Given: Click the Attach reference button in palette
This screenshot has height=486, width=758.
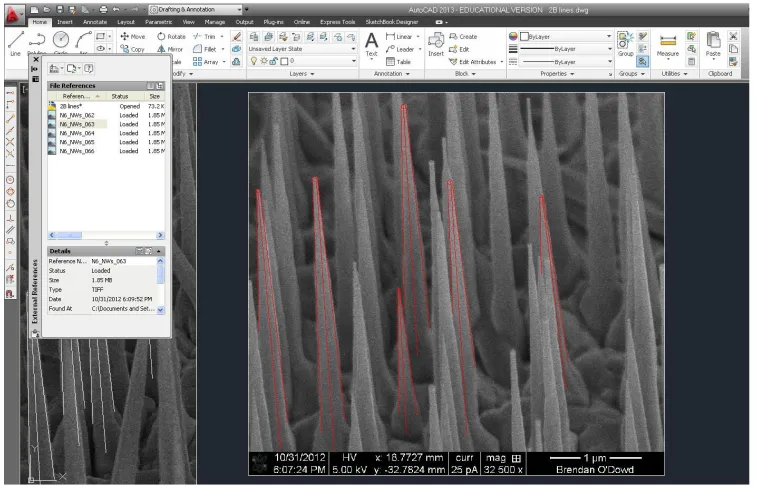Looking at the screenshot, I should point(56,68).
